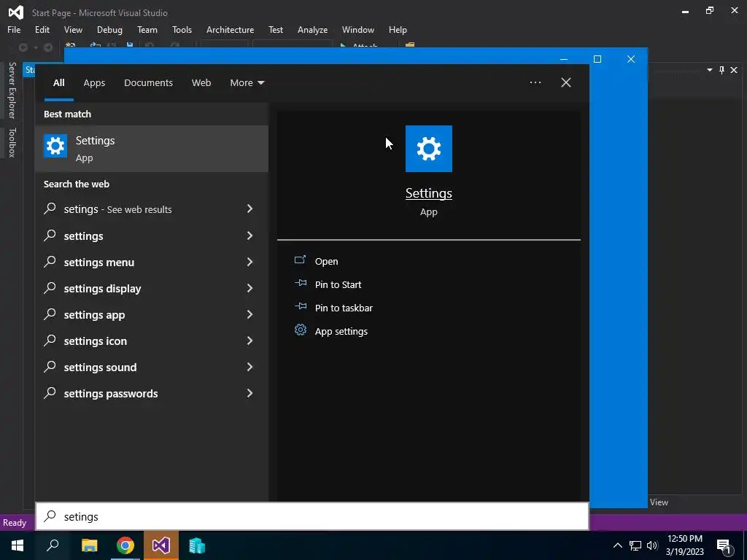Click the Pin to taskbar pin icon
Image resolution: width=747 pixels, height=560 pixels.
tap(300, 307)
